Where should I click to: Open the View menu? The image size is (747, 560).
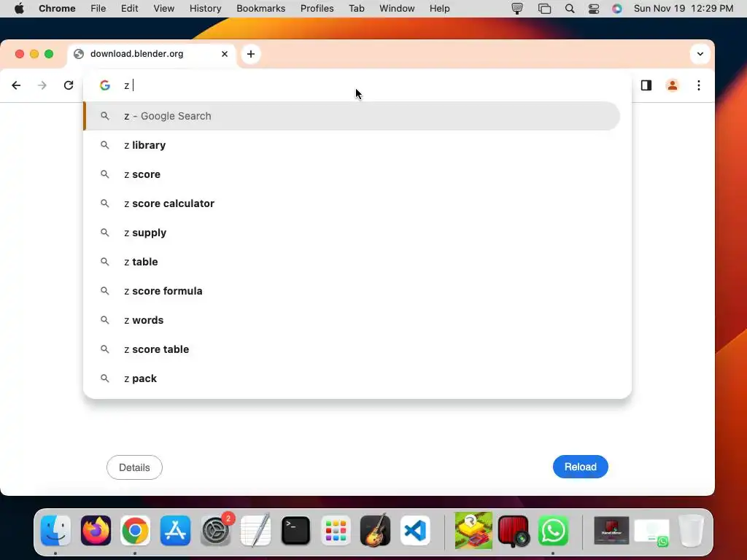tap(164, 9)
